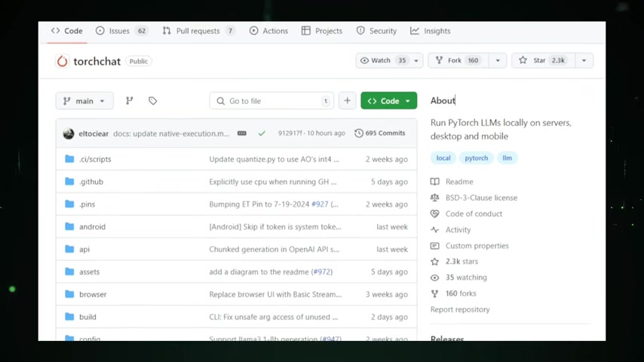Image resolution: width=644 pixels, height=362 pixels.
Task: Click eltociear's avatar image
Action: [69, 133]
